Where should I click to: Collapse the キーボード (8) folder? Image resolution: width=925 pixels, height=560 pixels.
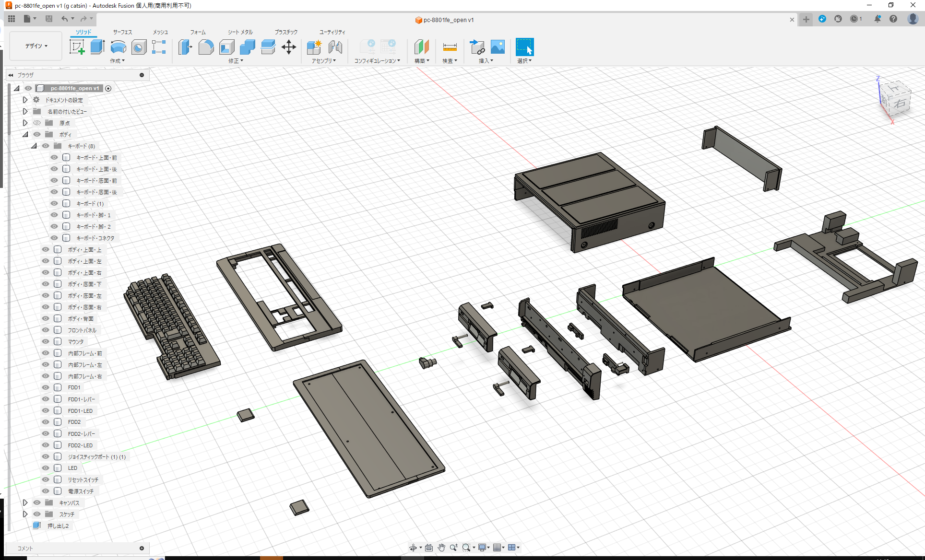tap(34, 146)
